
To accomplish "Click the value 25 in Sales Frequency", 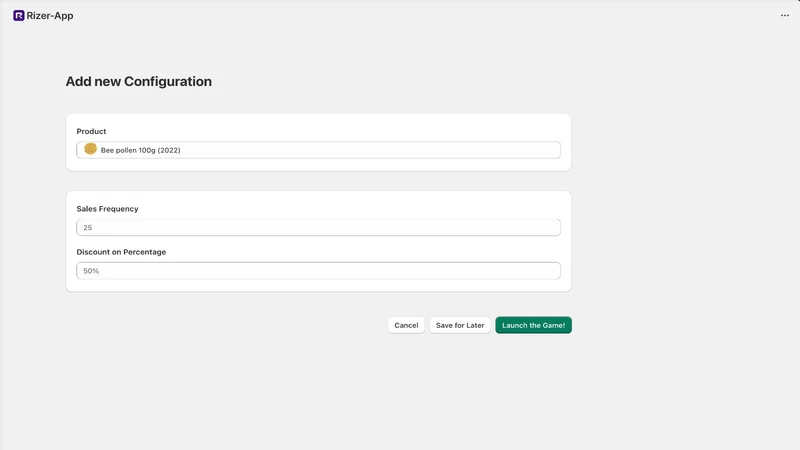I will pos(88,228).
